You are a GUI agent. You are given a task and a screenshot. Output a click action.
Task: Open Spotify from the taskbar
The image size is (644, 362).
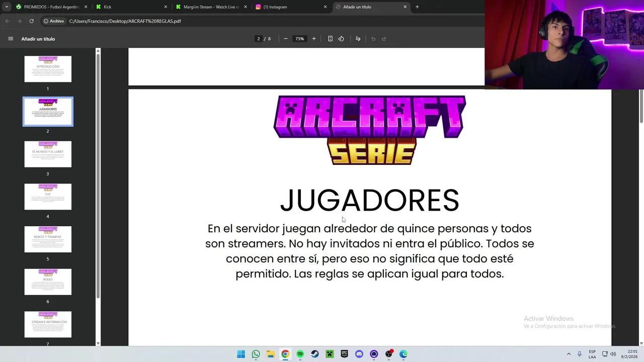point(300,354)
